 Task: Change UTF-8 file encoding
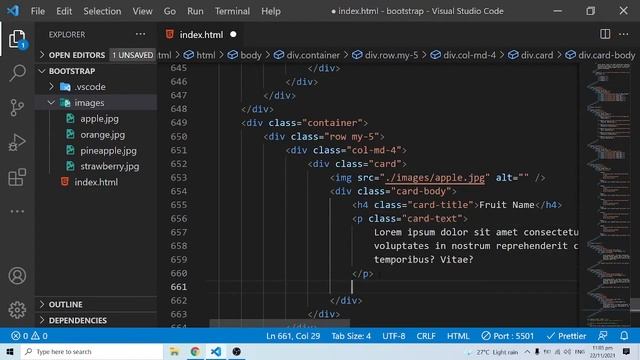click(393, 336)
